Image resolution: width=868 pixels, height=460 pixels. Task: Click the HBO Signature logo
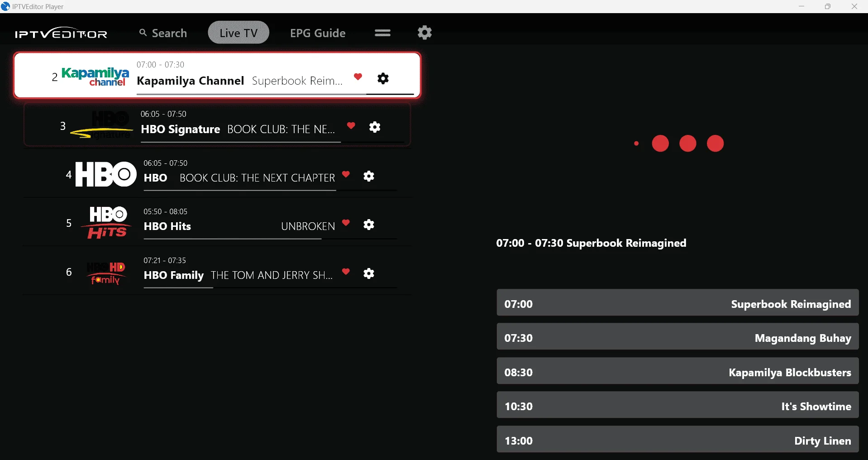coord(102,125)
